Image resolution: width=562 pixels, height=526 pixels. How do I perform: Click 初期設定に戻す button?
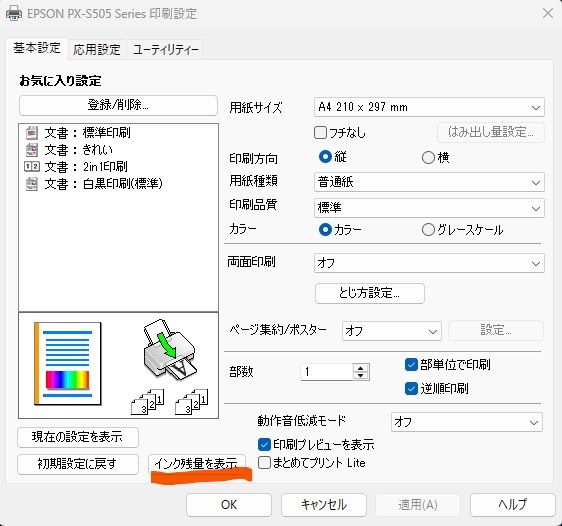click(78, 464)
